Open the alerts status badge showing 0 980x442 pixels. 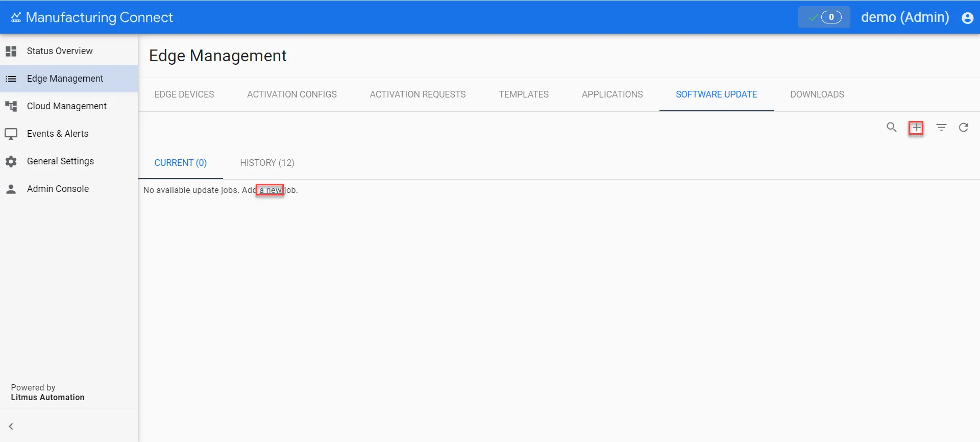(x=824, y=17)
